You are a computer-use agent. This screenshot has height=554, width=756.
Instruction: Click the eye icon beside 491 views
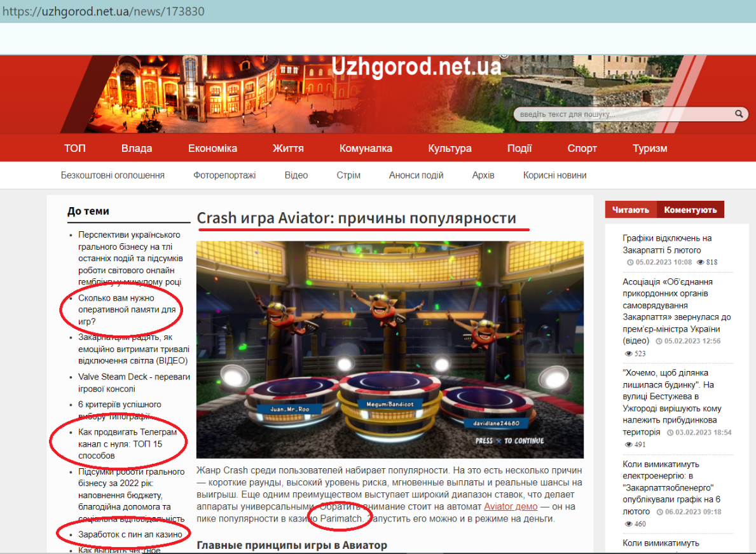click(628, 445)
